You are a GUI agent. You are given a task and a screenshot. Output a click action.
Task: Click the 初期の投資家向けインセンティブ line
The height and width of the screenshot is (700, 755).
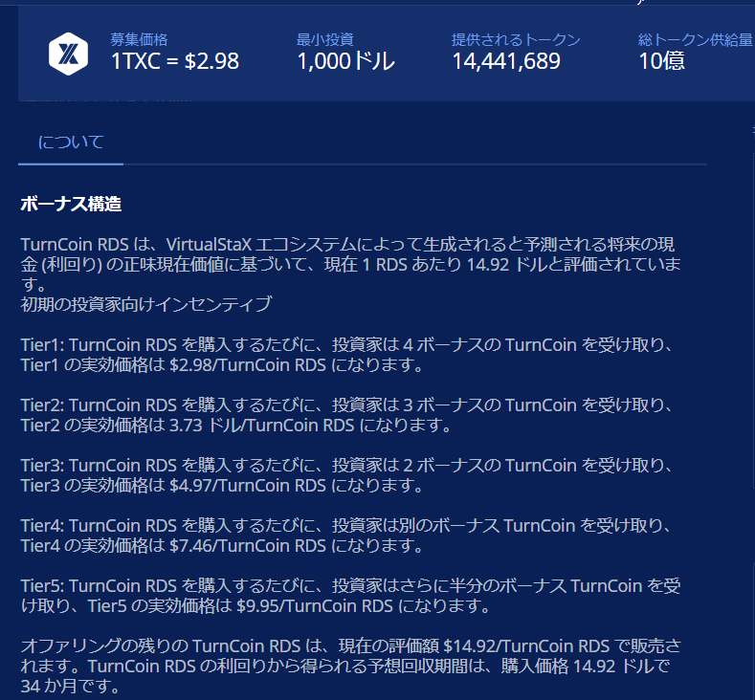146,304
